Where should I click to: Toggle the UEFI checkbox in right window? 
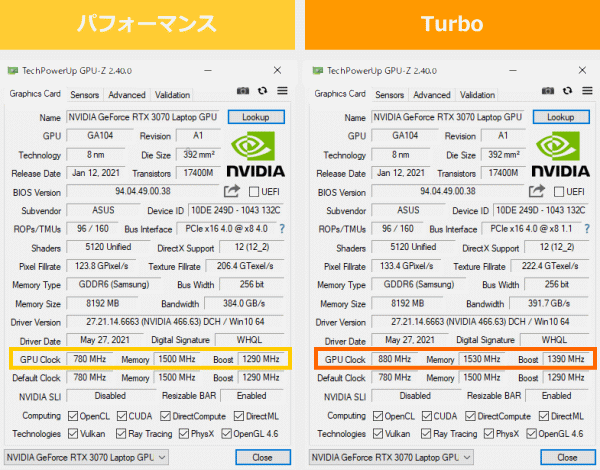[559, 192]
